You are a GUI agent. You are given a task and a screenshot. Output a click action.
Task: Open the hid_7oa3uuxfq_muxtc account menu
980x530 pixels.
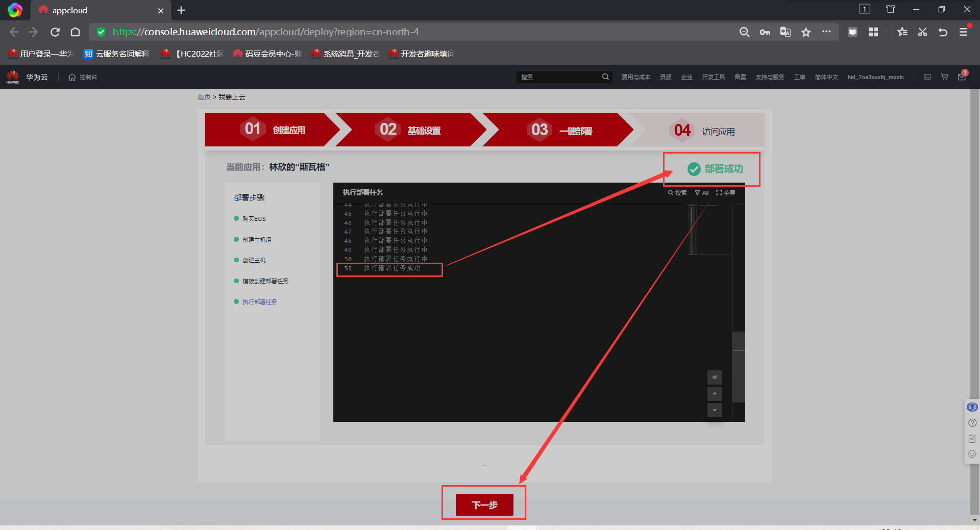(875, 77)
